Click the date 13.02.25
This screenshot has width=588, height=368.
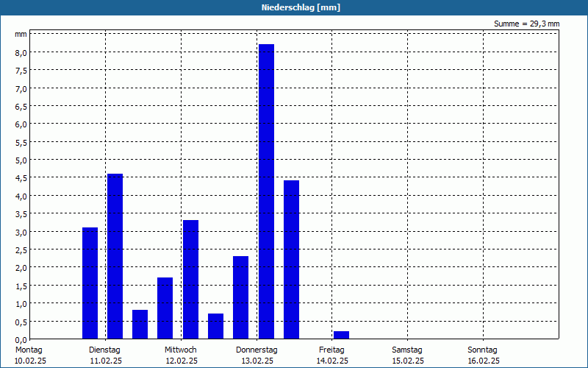257,361
